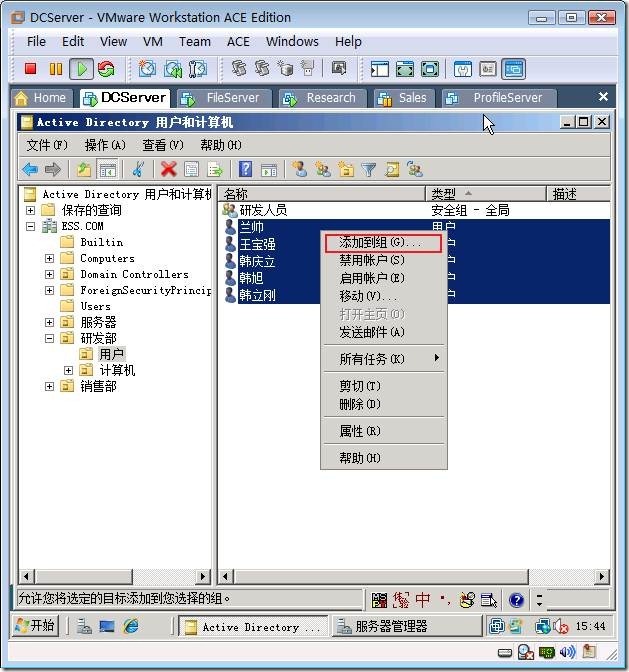Switch to the Sales tab
629x672 pixels.
tap(404, 98)
